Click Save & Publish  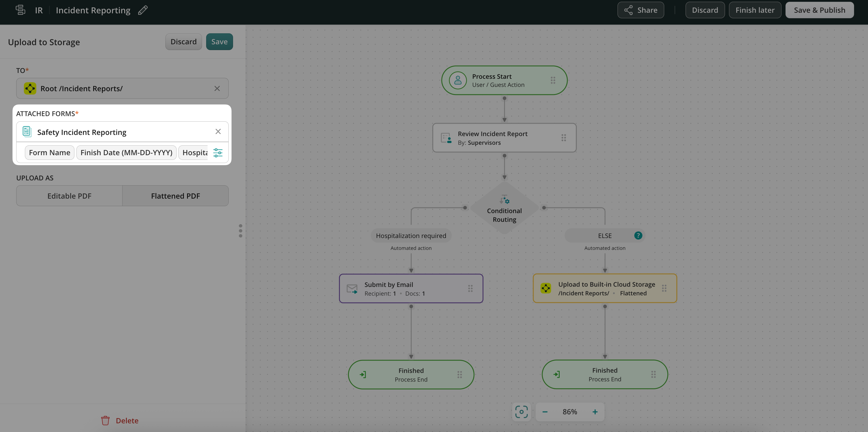(819, 10)
